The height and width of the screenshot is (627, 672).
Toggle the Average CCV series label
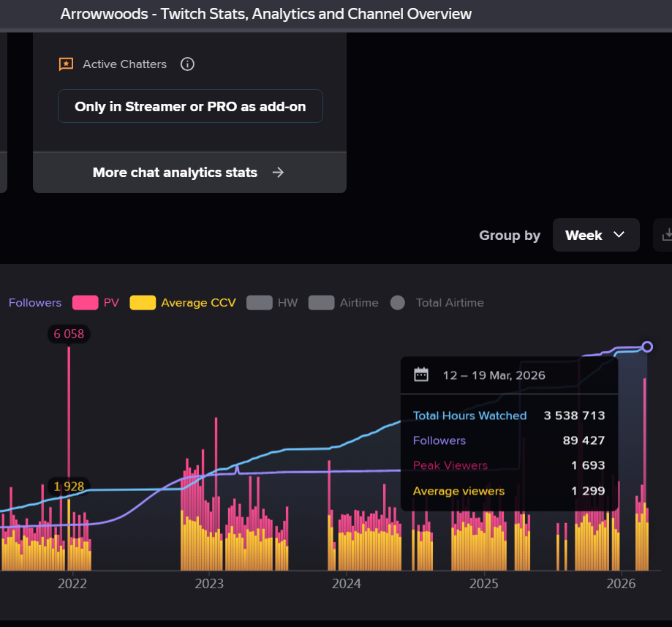(198, 303)
